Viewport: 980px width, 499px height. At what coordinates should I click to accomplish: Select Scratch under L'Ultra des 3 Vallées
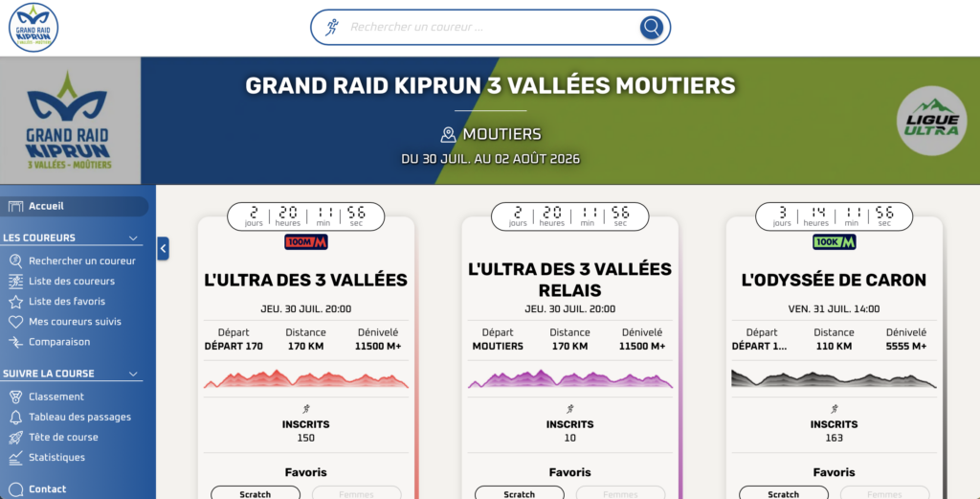click(255, 493)
